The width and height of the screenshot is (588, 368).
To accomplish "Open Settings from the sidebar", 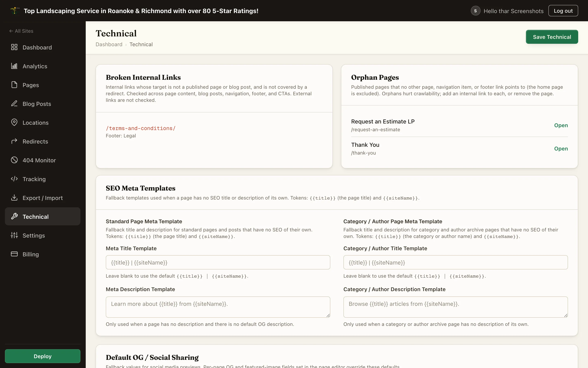I will (42, 235).
